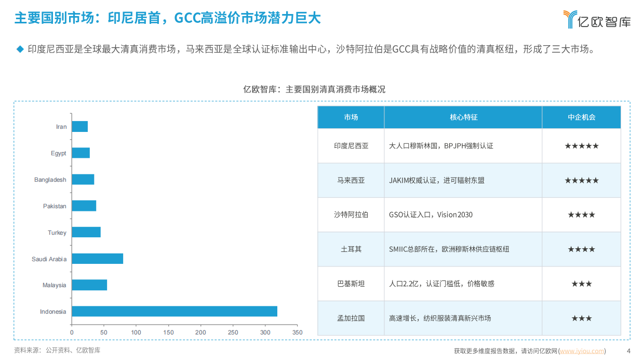This screenshot has height=362, width=644.
Task: Click the Malaysia bar in the chart
Action: pyautogui.click(x=89, y=285)
